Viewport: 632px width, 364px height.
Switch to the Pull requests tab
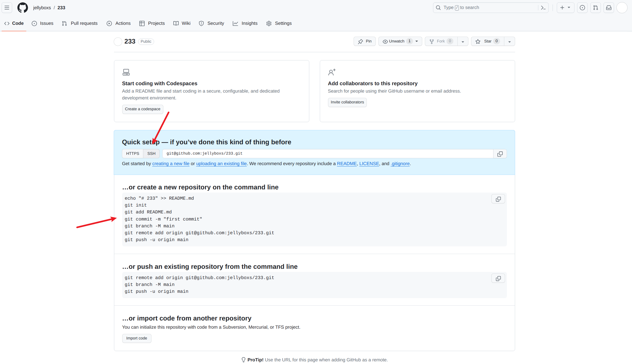pyautogui.click(x=80, y=23)
